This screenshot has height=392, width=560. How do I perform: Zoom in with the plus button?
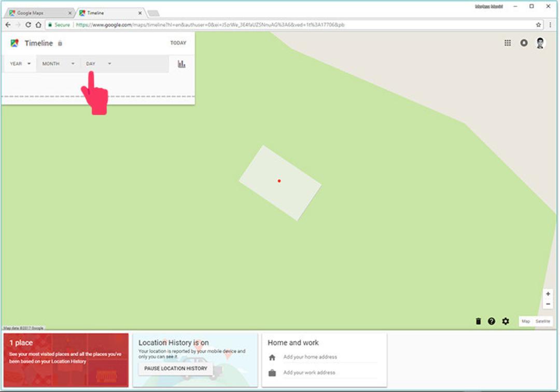coord(548,294)
